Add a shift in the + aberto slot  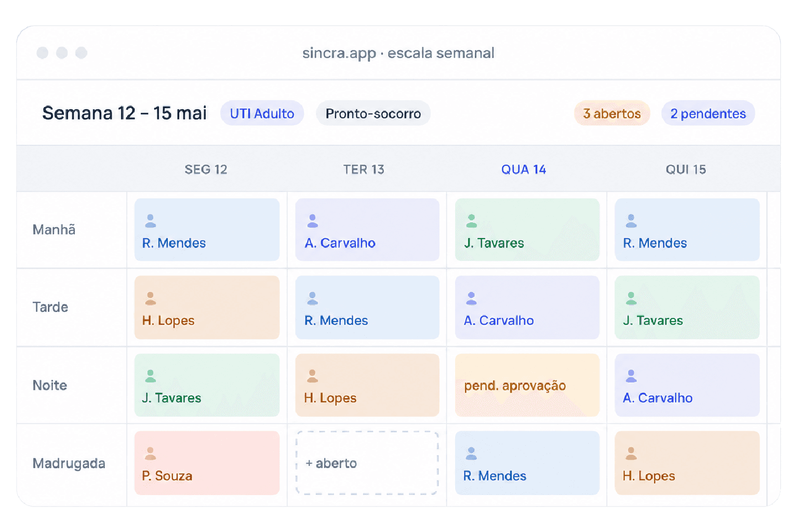pyautogui.click(x=367, y=463)
